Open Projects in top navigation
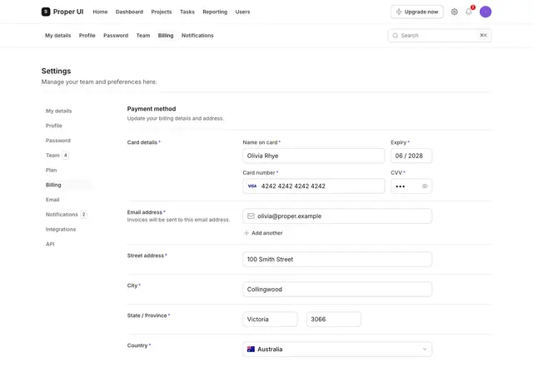The image size is (533, 392). pyautogui.click(x=162, y=12)
